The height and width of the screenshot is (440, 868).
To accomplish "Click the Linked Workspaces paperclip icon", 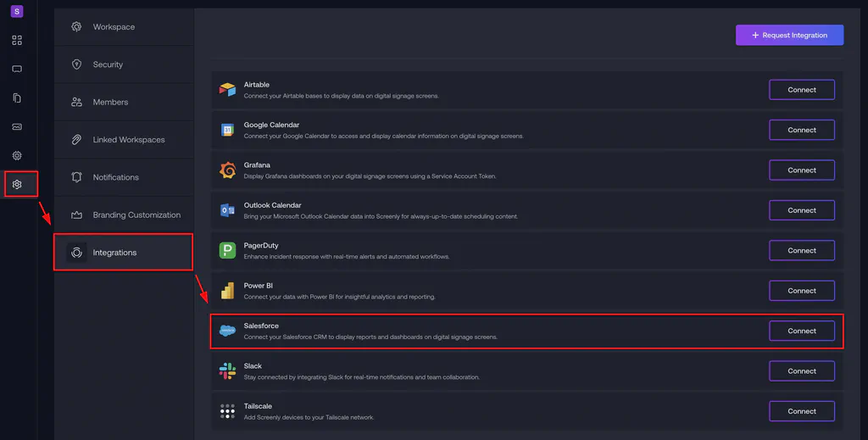I will pos(76,140).
